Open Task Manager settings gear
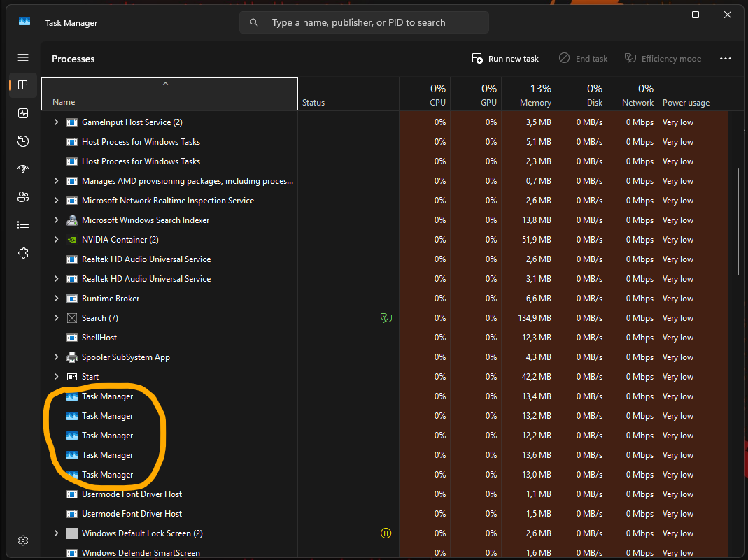Image resolution: width=748 pixels, height=560 pixels. [23, 540]
